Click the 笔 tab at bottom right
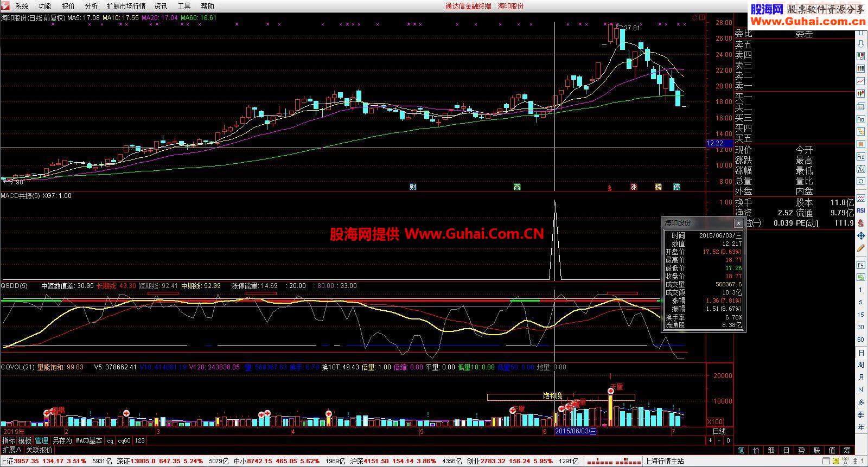Screen dimensions: 868x467 pyautogui.click(x=741, y=450)
